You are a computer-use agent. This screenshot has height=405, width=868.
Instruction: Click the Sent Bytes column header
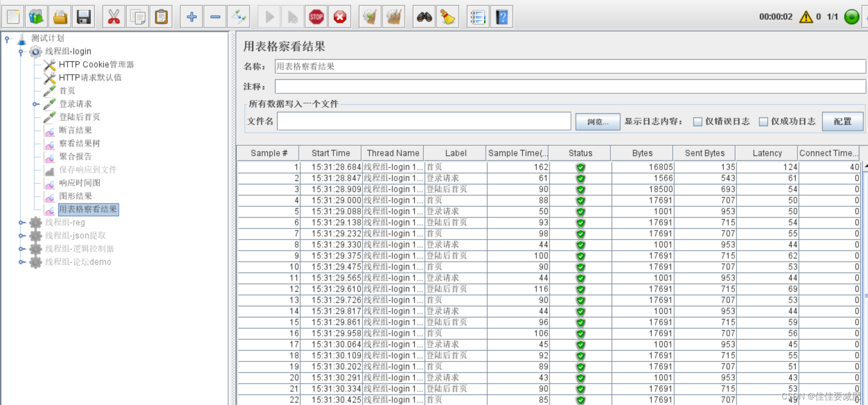click(705, 153)
